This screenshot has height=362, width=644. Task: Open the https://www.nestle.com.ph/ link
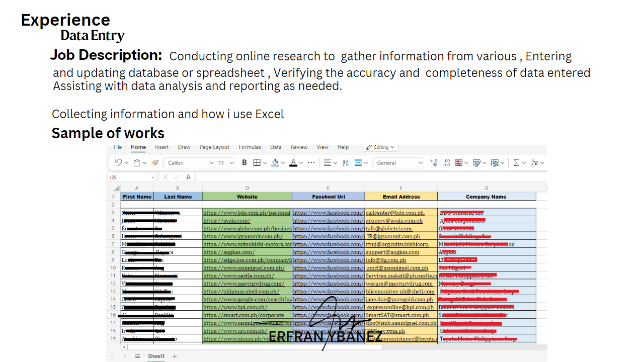238,276
